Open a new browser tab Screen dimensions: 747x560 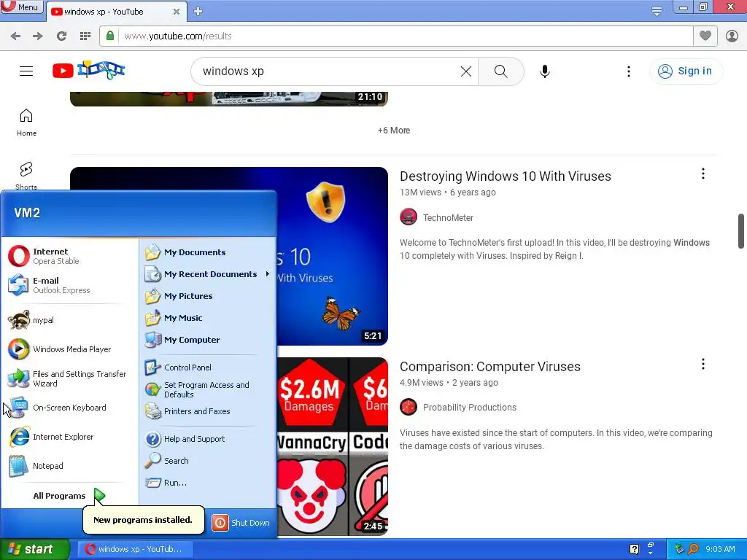[198, 12]
